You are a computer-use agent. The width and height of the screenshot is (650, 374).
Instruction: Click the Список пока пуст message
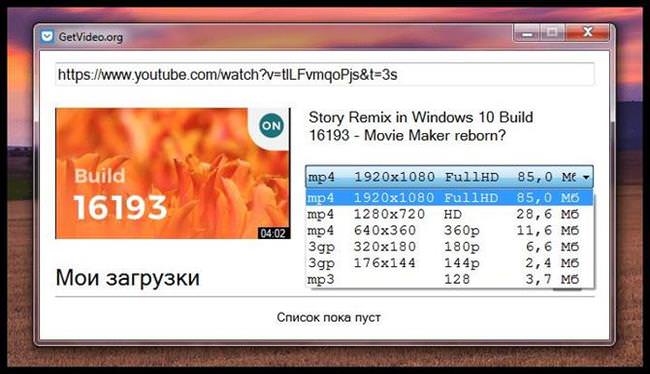coord(328,318)
